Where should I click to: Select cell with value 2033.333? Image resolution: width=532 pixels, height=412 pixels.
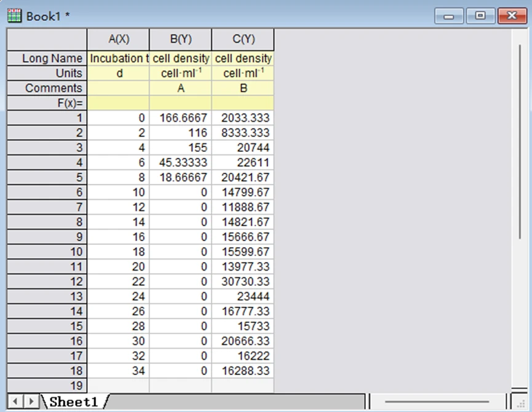pyautogui.click(x=243, y=118)
